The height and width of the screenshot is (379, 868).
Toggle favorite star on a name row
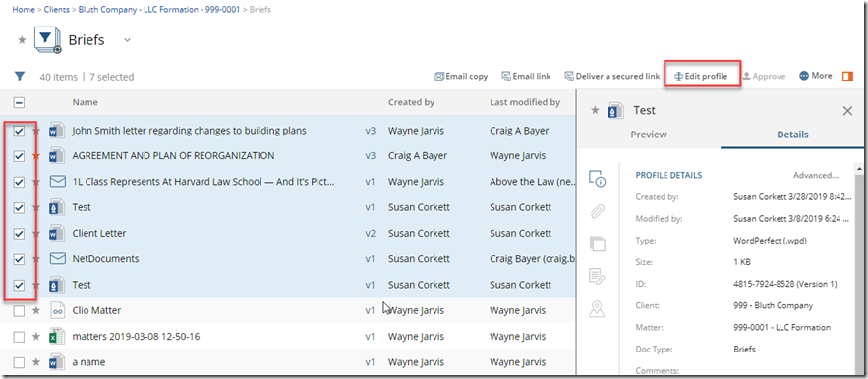tap(36, 363)
